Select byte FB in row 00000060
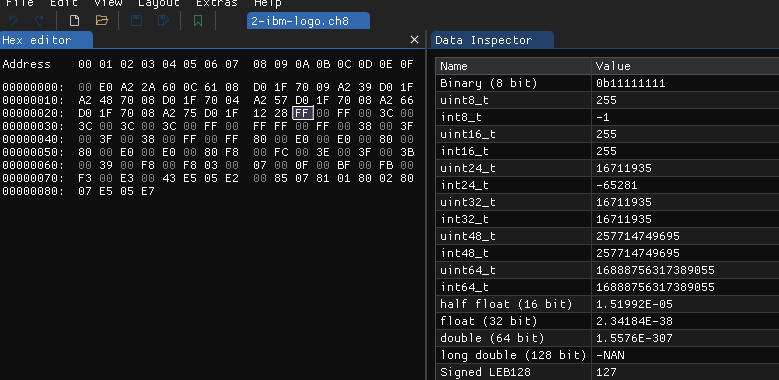 click(x=386, y=165)
